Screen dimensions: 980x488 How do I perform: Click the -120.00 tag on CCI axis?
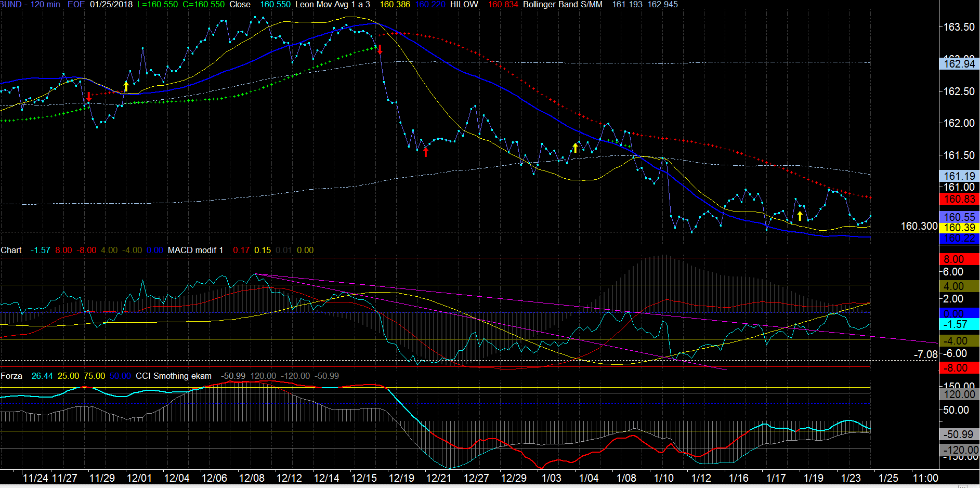pos(959,450)
